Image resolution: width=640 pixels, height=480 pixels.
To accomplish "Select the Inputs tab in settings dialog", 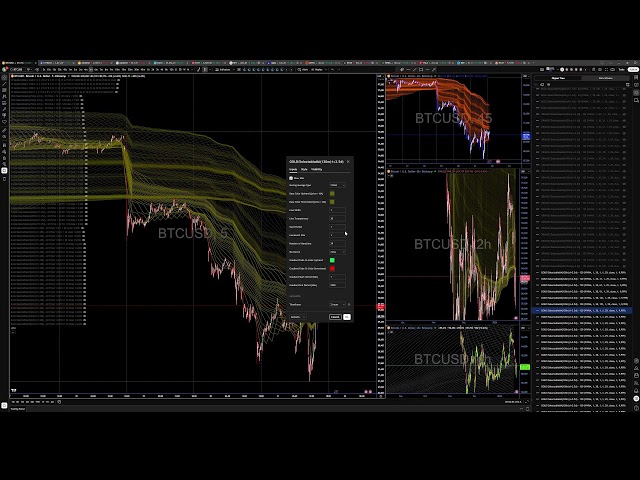I will (293, 169).
